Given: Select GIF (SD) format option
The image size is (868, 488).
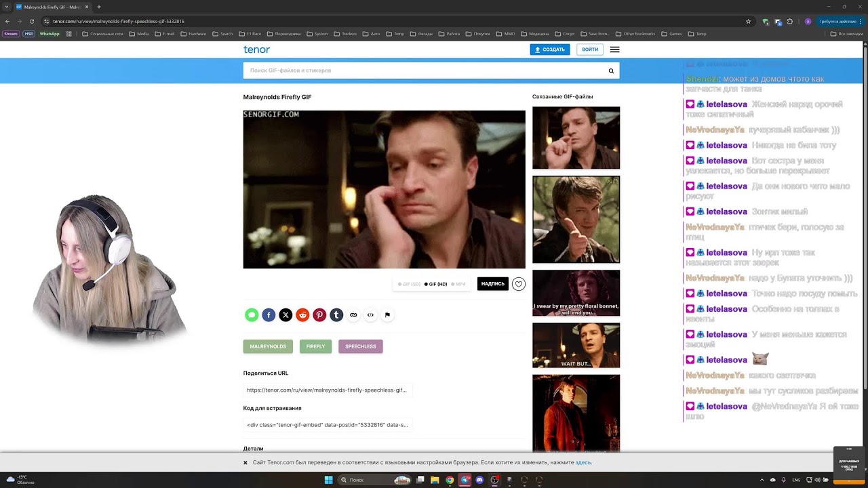Looking at the screenshot, I should pyautogui.click(x=409, y=284).
